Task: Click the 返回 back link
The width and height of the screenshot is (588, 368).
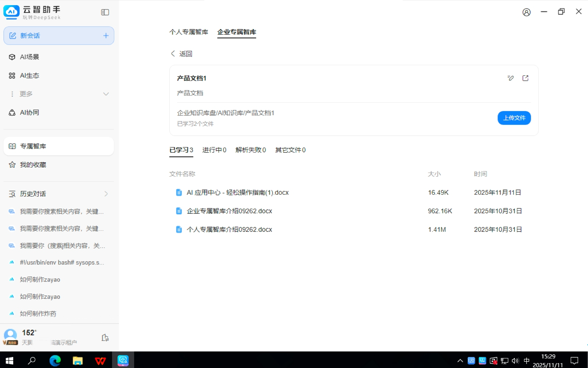Action: 182,54
